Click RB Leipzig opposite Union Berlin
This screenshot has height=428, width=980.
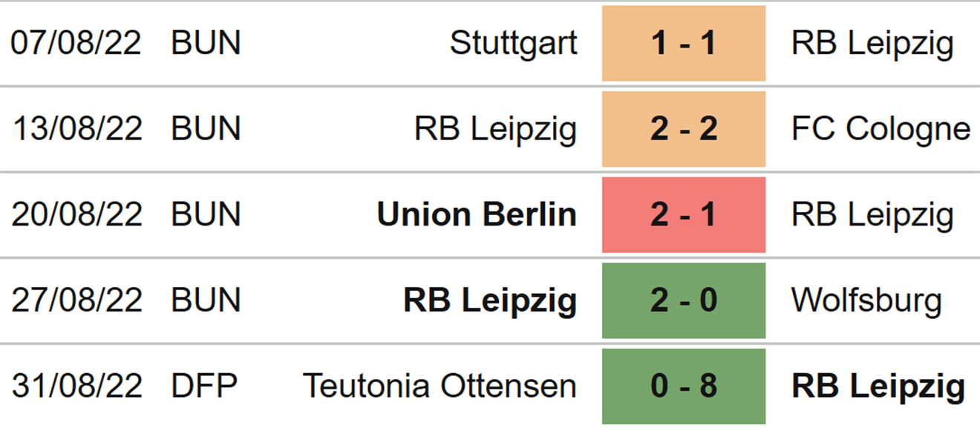click(x=872, y=215)
